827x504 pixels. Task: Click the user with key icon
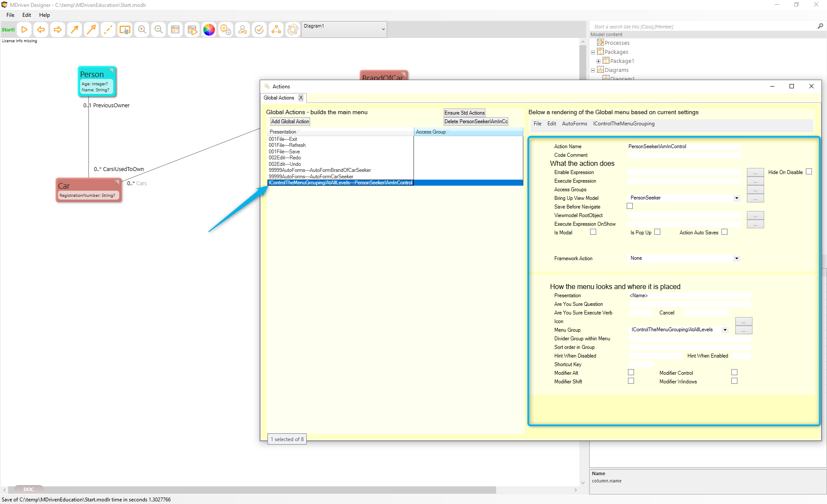click(x=243, y=30)
